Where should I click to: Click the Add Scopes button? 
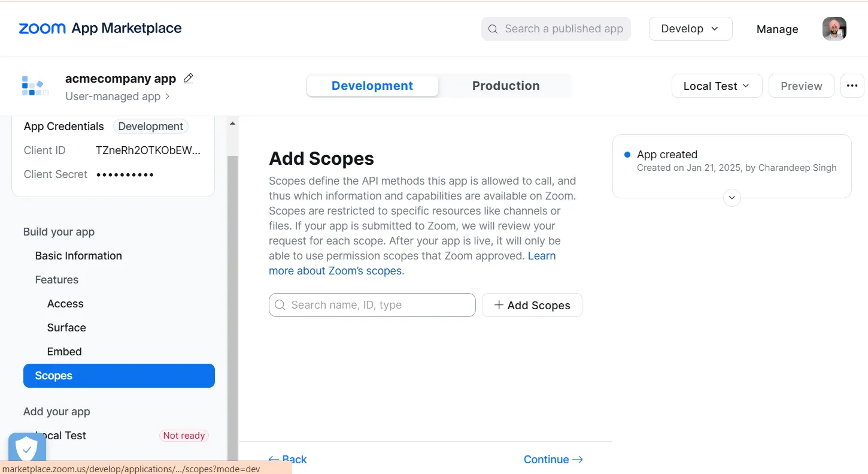(532, 305)
